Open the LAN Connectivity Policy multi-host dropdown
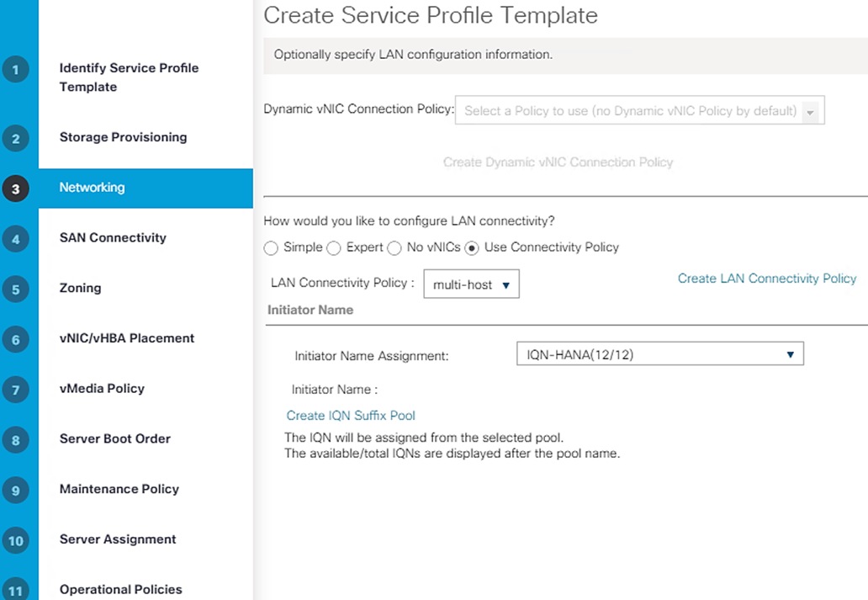 (471, 284)
